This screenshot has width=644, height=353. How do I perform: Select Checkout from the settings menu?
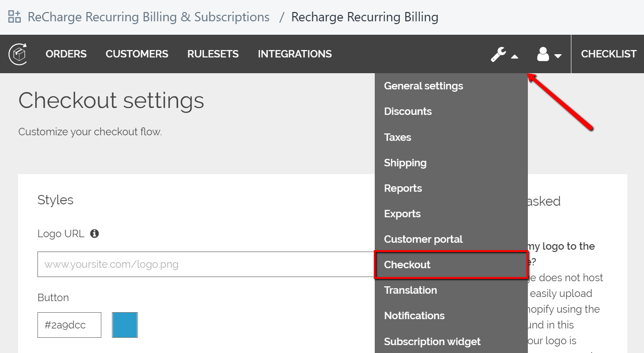coord(451,265)
